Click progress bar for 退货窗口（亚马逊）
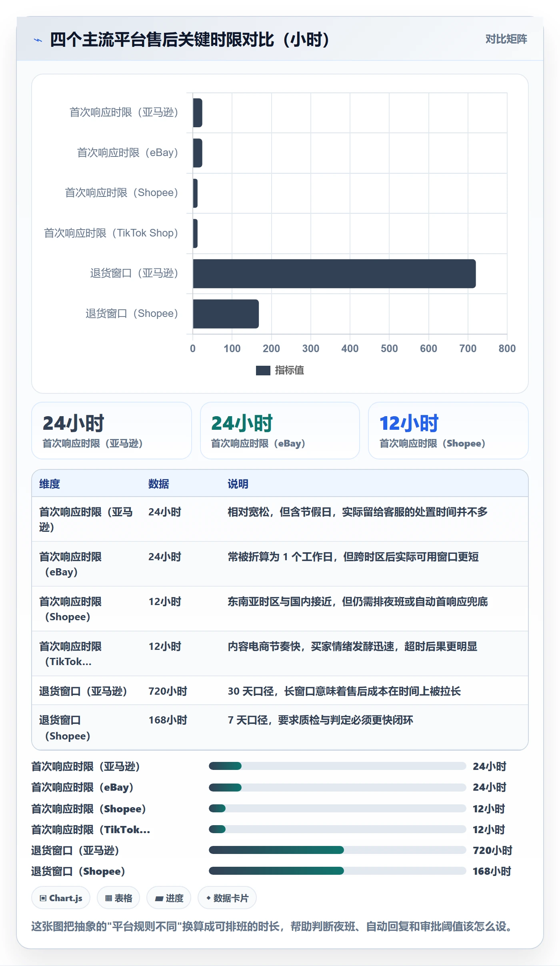The height and width of the screenshot is (966, 560). pyautogui.click(x=337, y=850)
